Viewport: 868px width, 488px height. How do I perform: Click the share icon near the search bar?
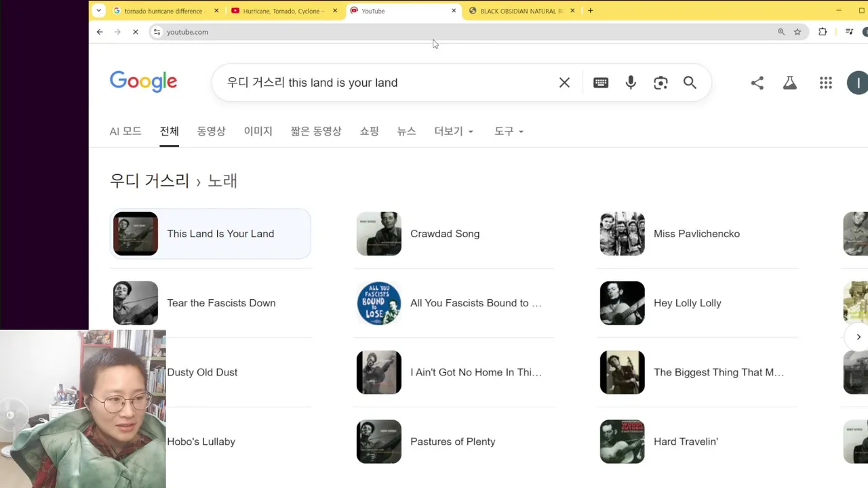757,83
